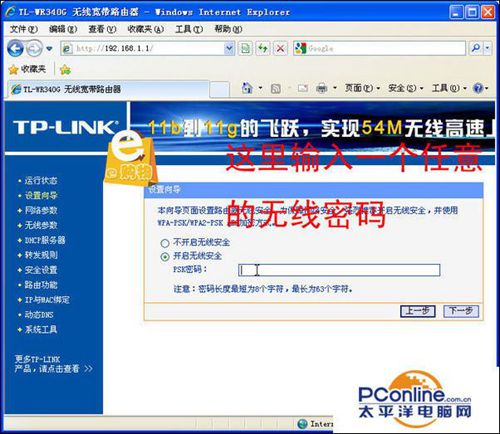Expand 安全设置 in the sidebar
The height and width of the screenshot is (434, 500).
click(x=41, y=270)
